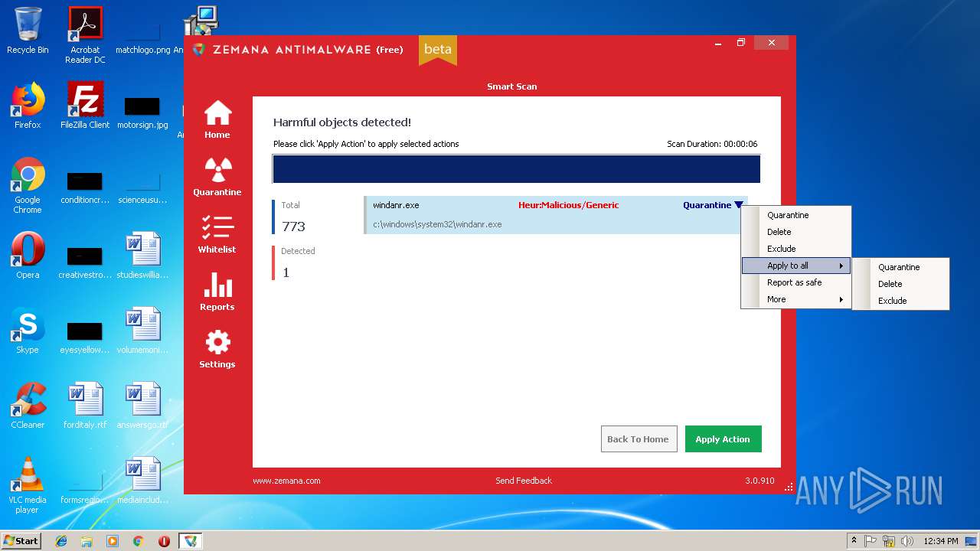Select CCleaner desktop shortcut
Viewport: 980px width, 551px height.
pos(28,406)
